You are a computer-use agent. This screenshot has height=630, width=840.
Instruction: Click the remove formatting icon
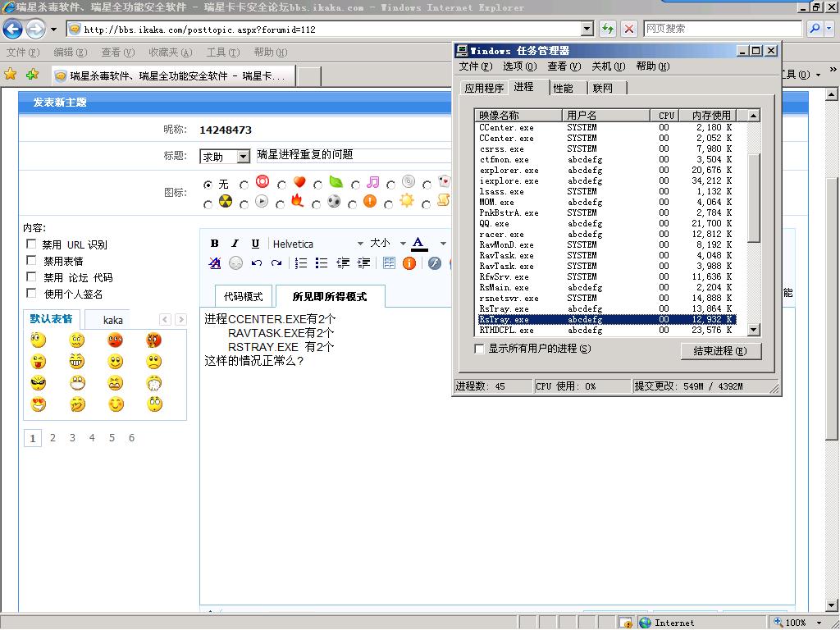215,263
